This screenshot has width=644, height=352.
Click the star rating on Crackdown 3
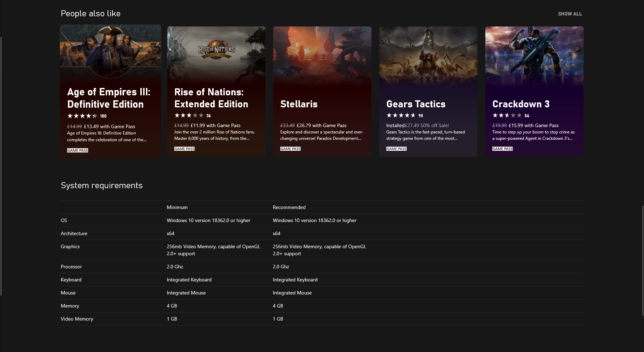507,115
